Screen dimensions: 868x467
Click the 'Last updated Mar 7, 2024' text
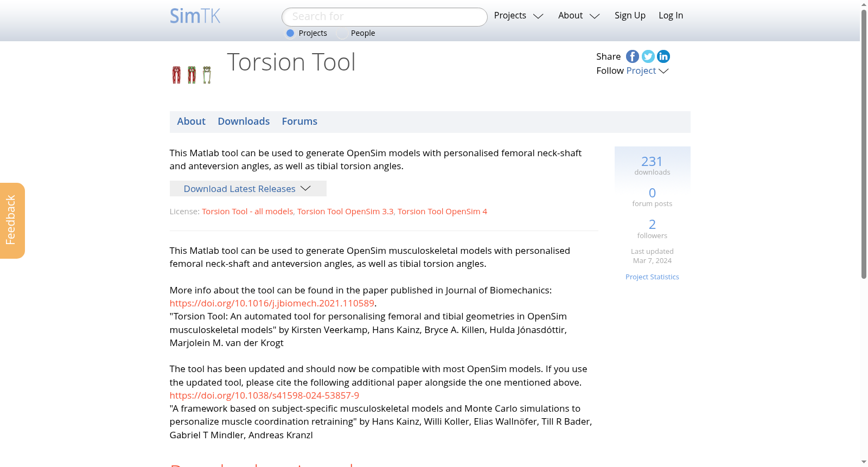(652, 256)
